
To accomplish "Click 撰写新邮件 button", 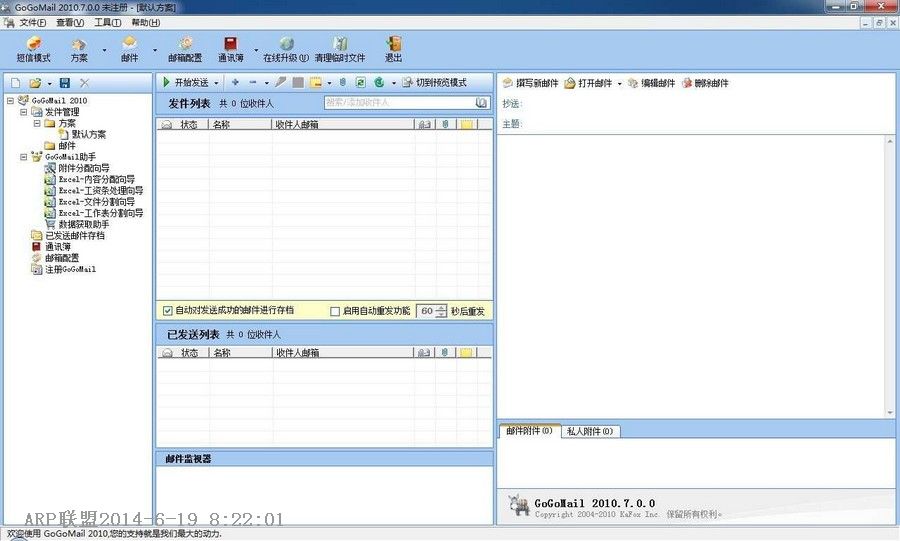I will [x=530, y=83].
